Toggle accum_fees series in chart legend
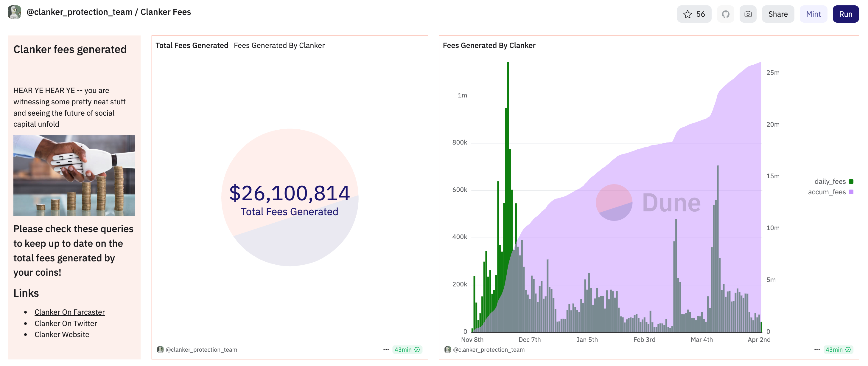 [827, 192]
